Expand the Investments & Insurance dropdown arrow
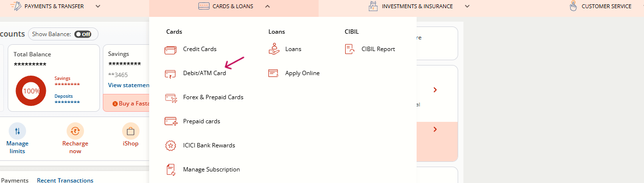The width and height of the screenshot is (644, 183). 467,6
